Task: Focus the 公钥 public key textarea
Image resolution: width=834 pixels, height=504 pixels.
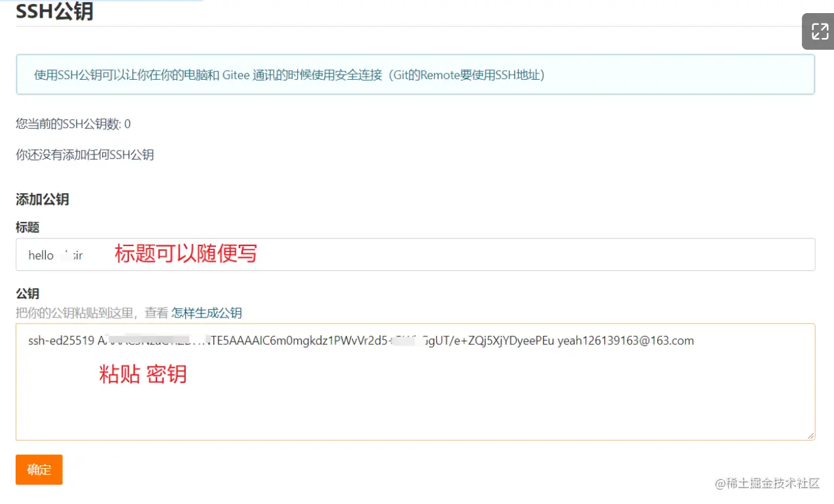Action: 415,382
